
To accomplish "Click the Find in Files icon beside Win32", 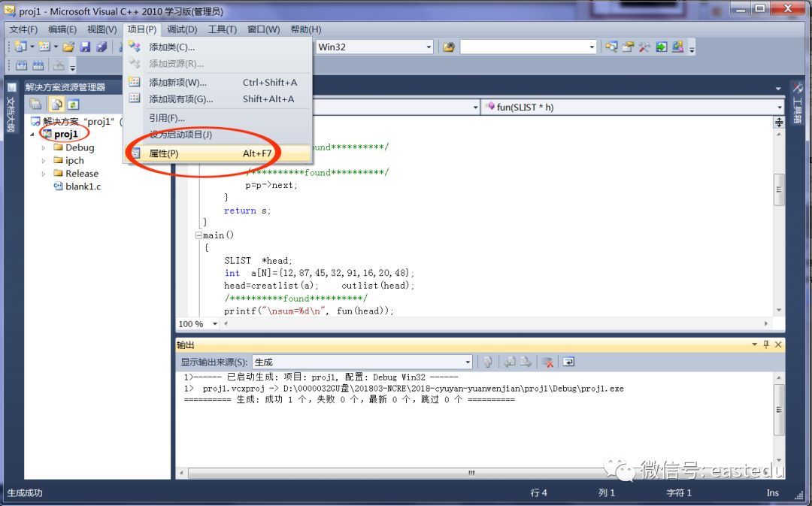I will tap(448, 47).
